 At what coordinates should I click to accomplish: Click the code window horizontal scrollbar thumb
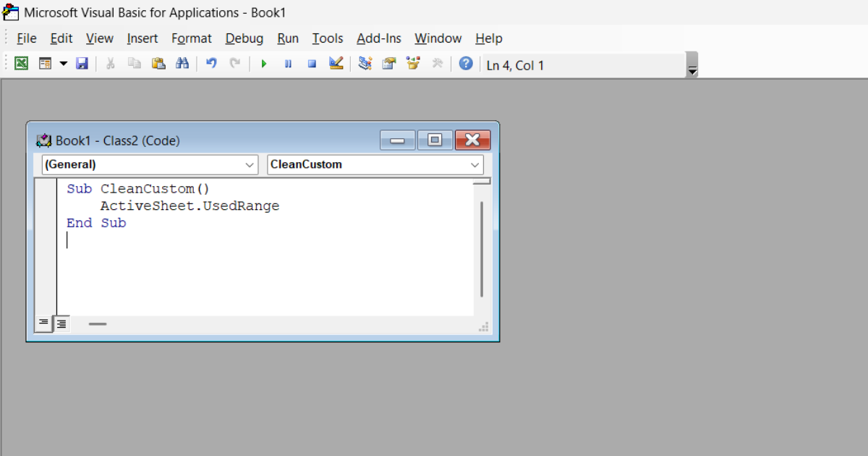click(x=98, y=324)
